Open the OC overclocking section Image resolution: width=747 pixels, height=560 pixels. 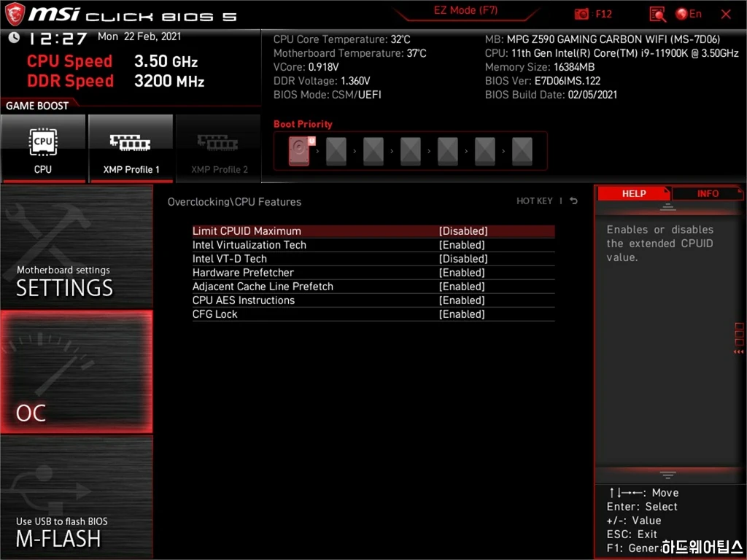[76, 372]
